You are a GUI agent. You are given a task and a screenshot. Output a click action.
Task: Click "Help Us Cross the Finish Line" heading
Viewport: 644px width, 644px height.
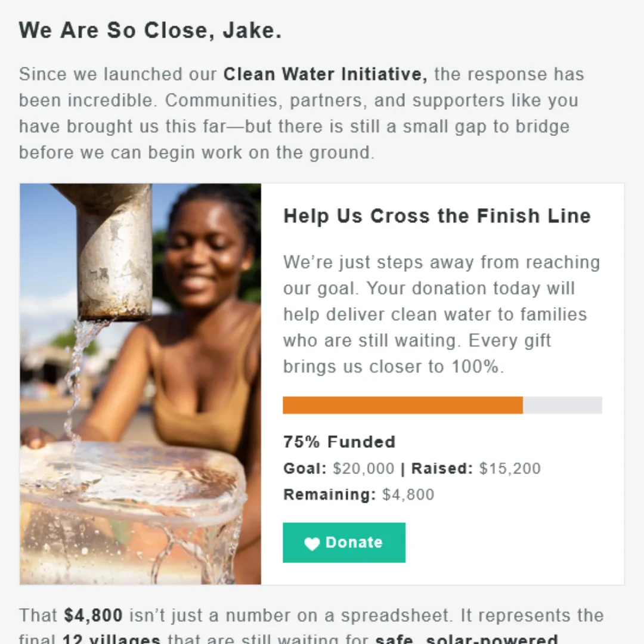pyautogui.click(x=436, y=216)
